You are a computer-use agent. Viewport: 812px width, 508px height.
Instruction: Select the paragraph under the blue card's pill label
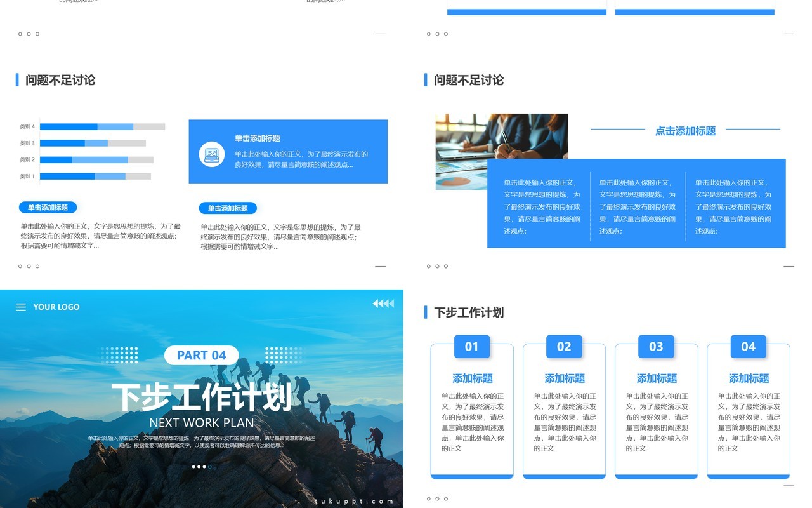pyautogui.click(x=280, y=236)
